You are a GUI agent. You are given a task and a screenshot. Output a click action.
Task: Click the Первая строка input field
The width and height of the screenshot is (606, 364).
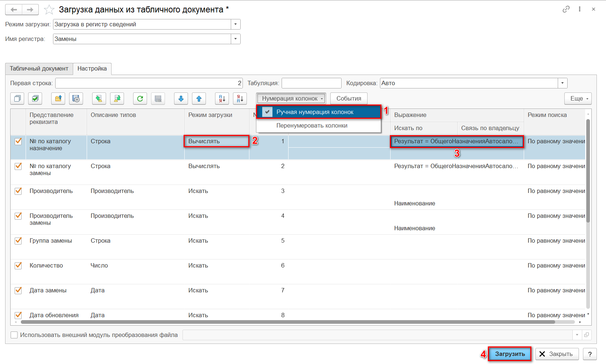149,83
